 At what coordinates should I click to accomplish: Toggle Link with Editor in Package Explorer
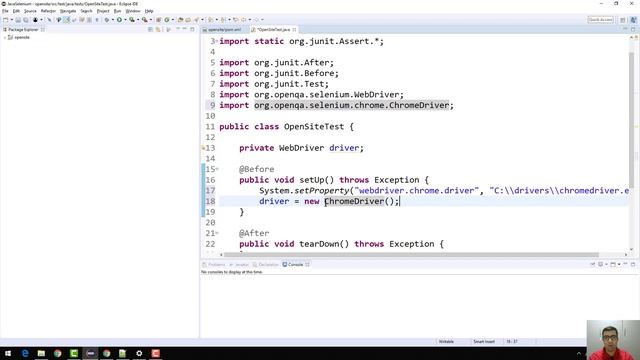(158, 29)
